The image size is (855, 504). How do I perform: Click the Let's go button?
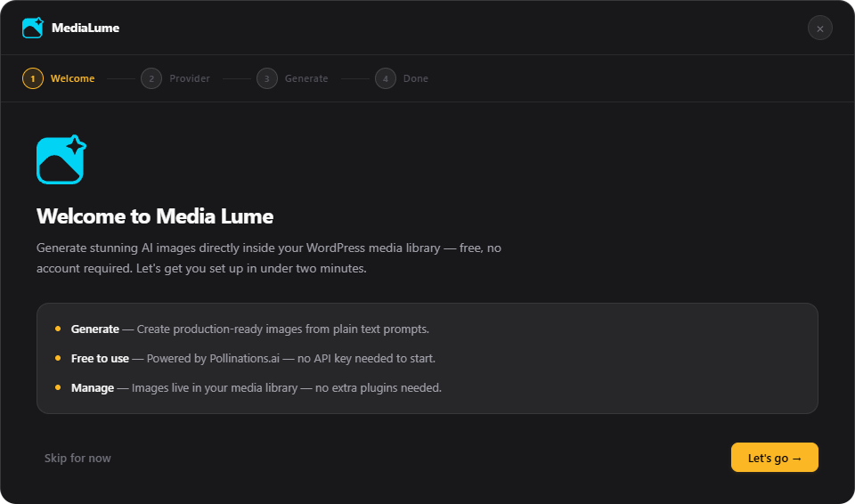tap(774, 458)
